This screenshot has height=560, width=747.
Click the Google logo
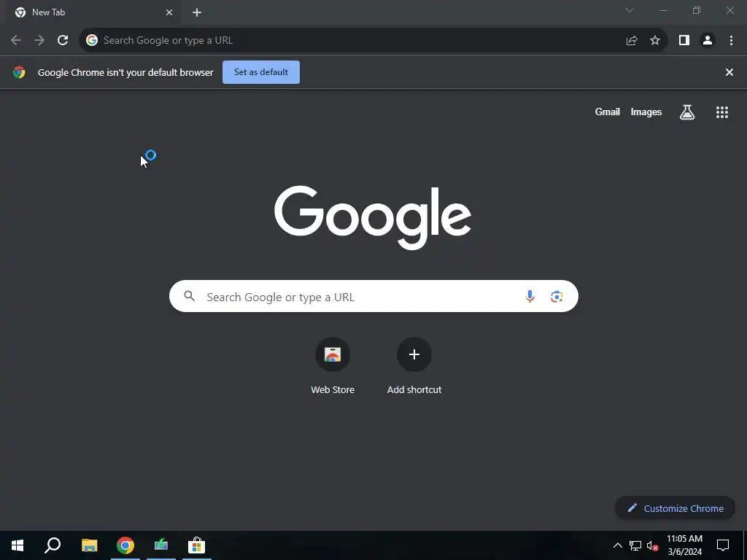pos(373,217)
